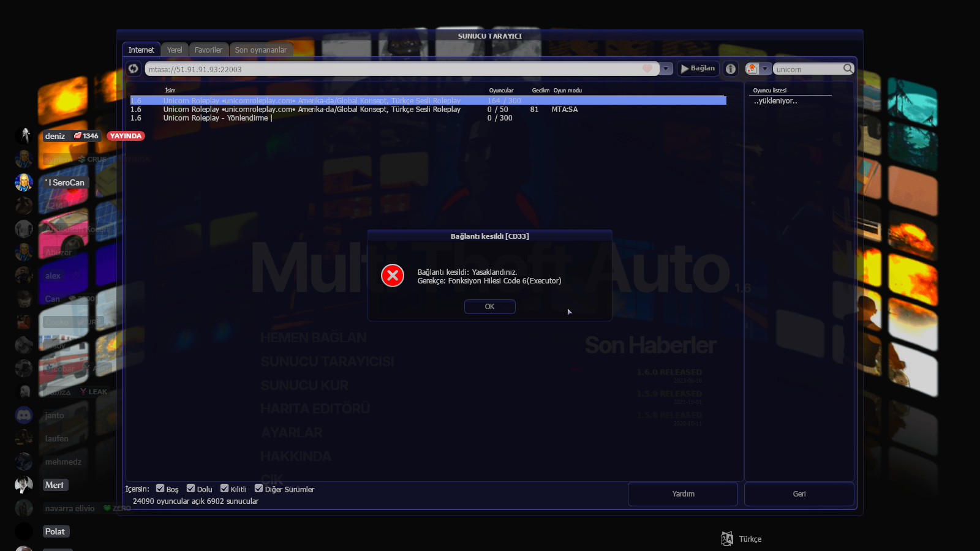Click Mert's avatar in the overlay list
This screenshot has height=551, width=980.
point(24,485)
